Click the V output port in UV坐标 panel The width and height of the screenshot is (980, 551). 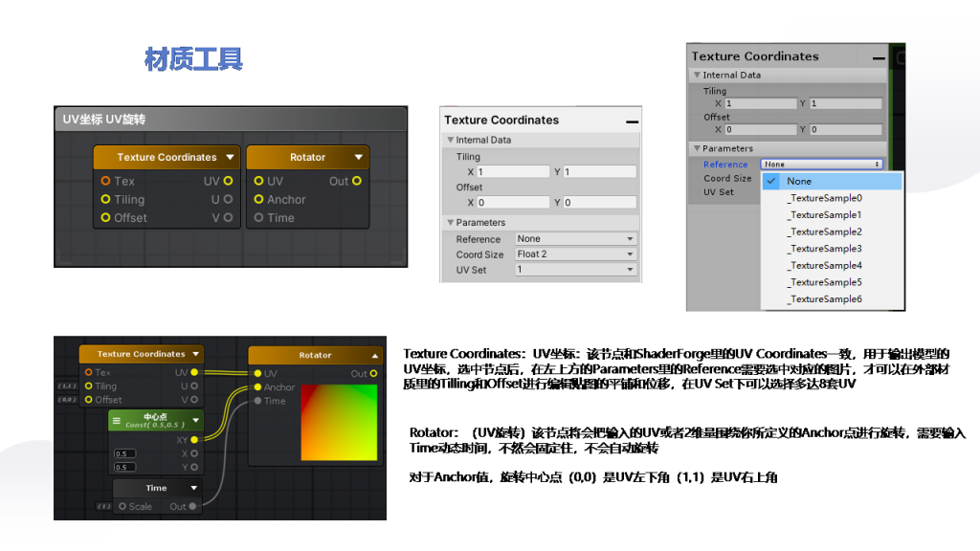[x=228, y=217]
